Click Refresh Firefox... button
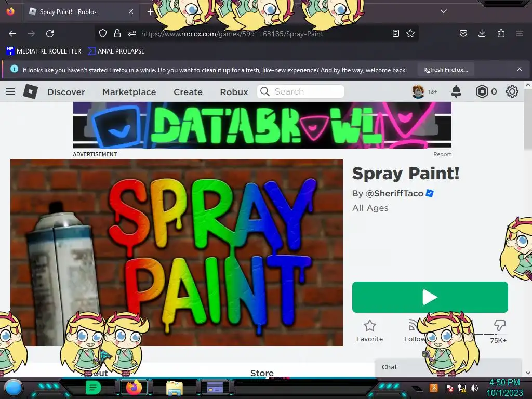The image size is (532, 399). tap(445, 70)
